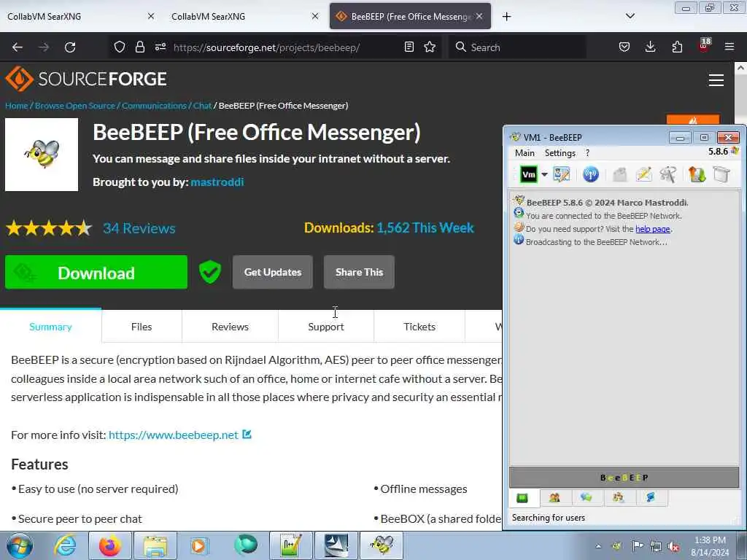Click the padlock site info icon
The height and width of the screenshot is (560, 747).
tap(139, 47)
